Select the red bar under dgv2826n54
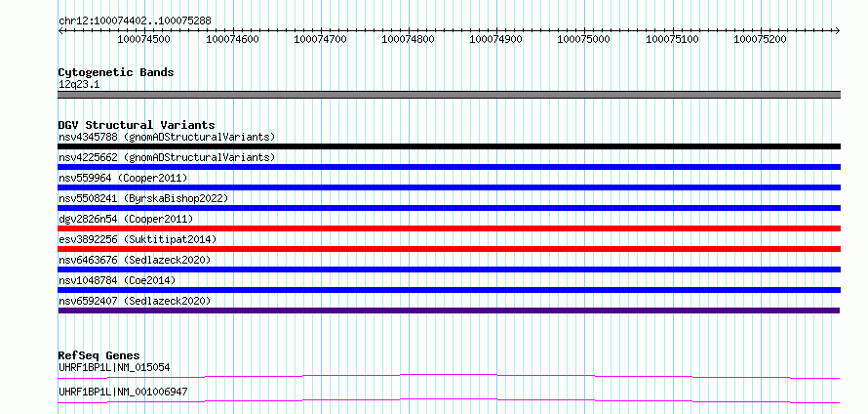Screen dimensions: 868x414 449,228
